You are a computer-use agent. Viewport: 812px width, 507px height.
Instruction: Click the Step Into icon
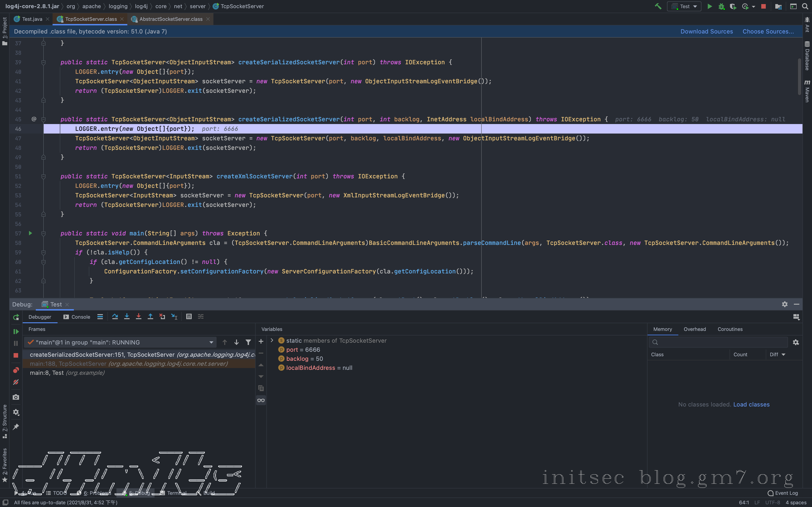pyautogui.click(x=127, y=317)
